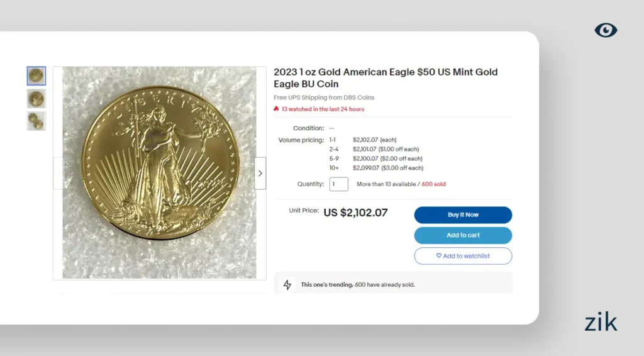Click the 2023 Gold American Eagle listing title
This screenshot has width=644, height=356.
tap(385, 78)
